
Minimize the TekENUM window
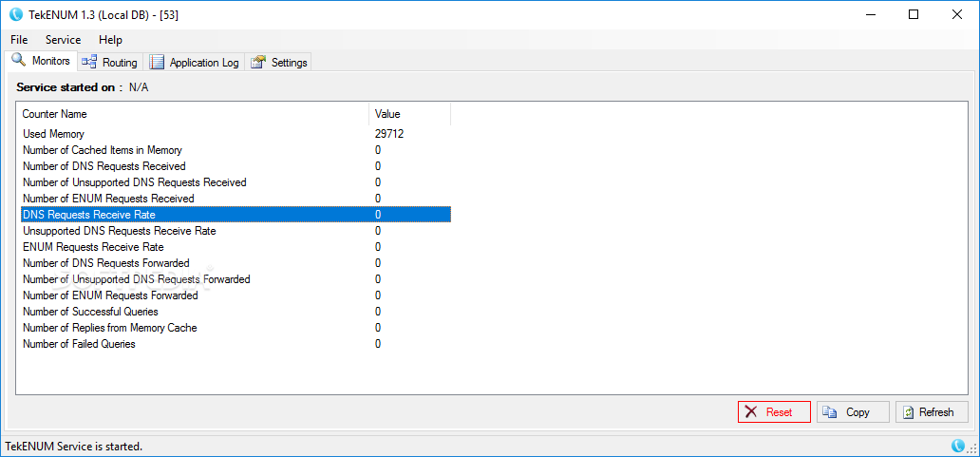point(871,14)
